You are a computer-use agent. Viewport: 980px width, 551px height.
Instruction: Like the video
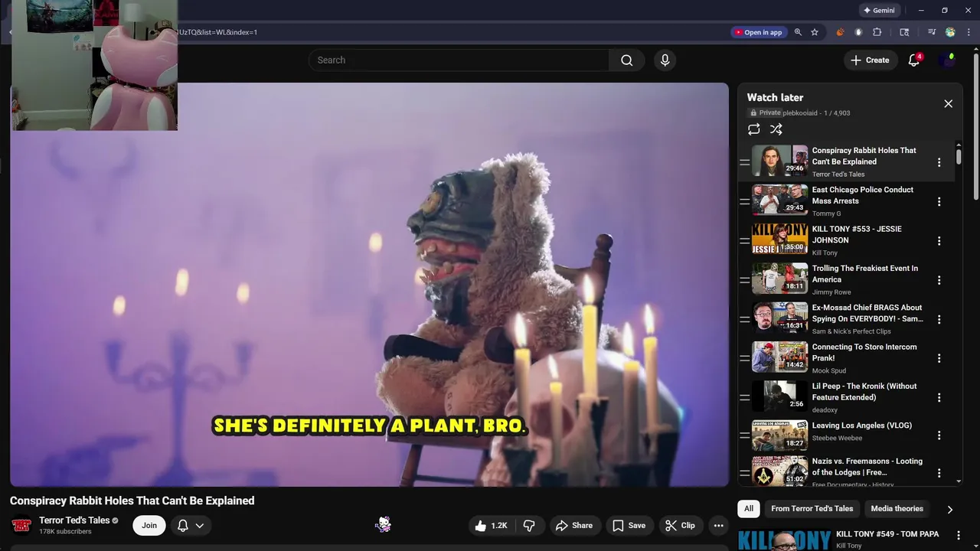tap(491, 526)
